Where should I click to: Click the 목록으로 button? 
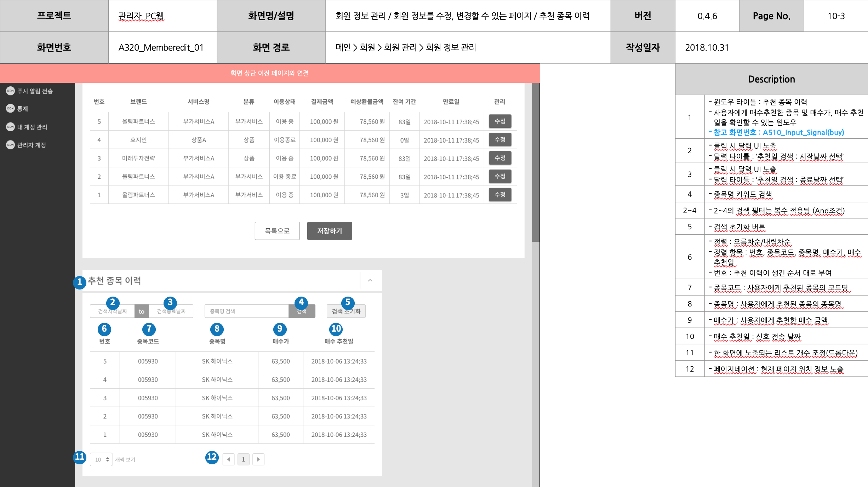click(x=277, y=231)
